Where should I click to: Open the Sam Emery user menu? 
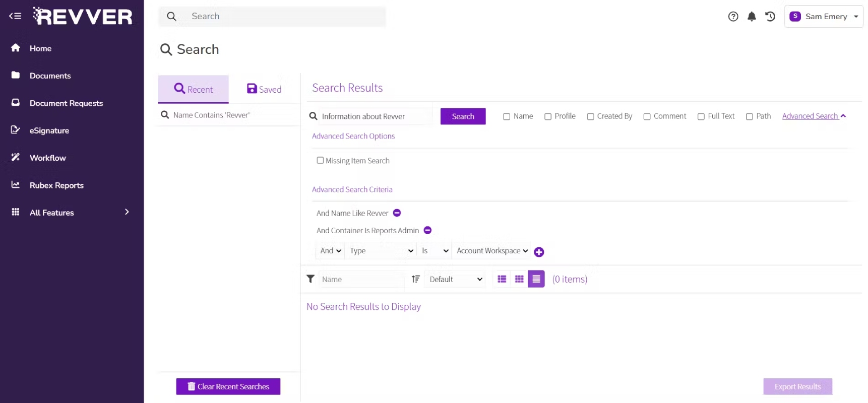[x=823, y=17]
